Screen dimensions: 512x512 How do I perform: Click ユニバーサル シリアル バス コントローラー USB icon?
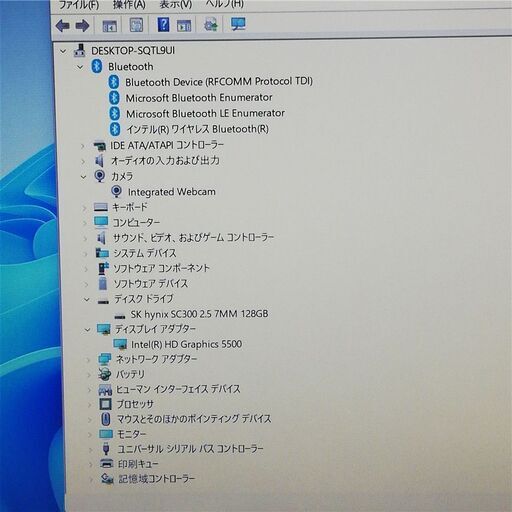[106, 449]
